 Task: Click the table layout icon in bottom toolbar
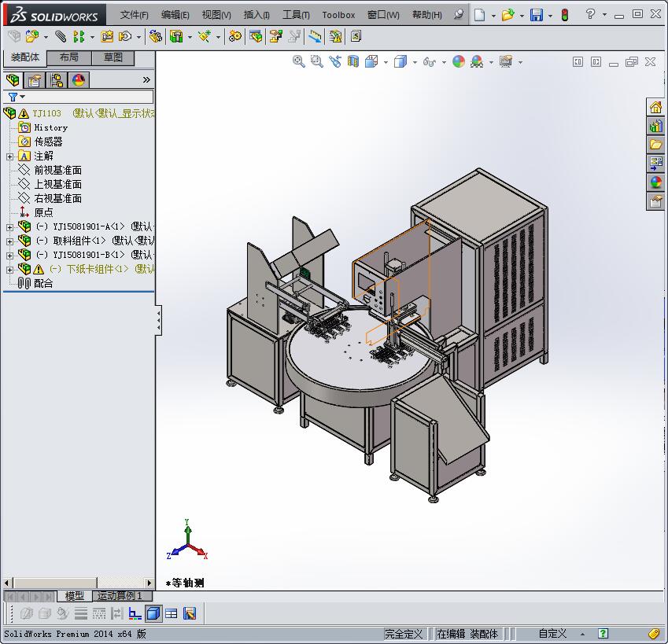click(x=172, y=613)
